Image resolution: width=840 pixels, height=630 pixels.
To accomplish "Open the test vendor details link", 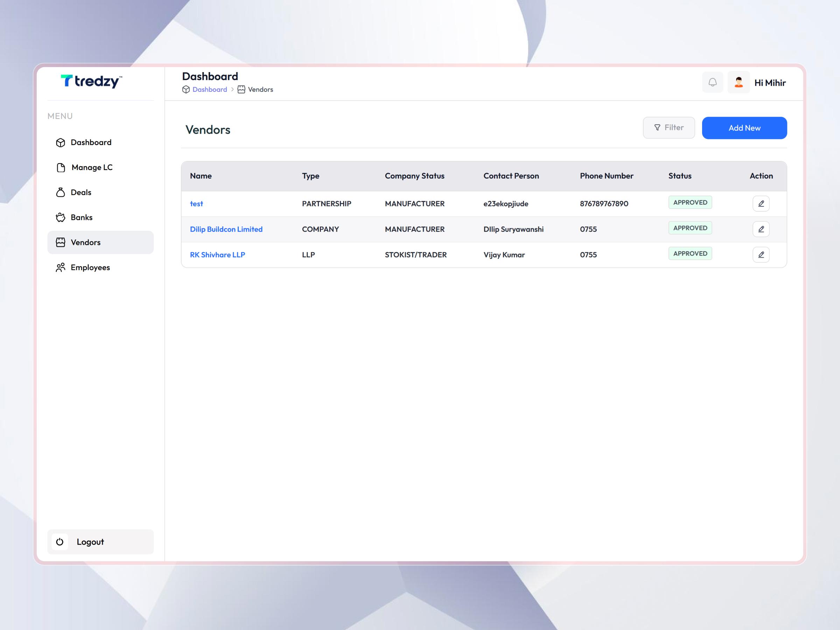I will click(x=196, y=204).
